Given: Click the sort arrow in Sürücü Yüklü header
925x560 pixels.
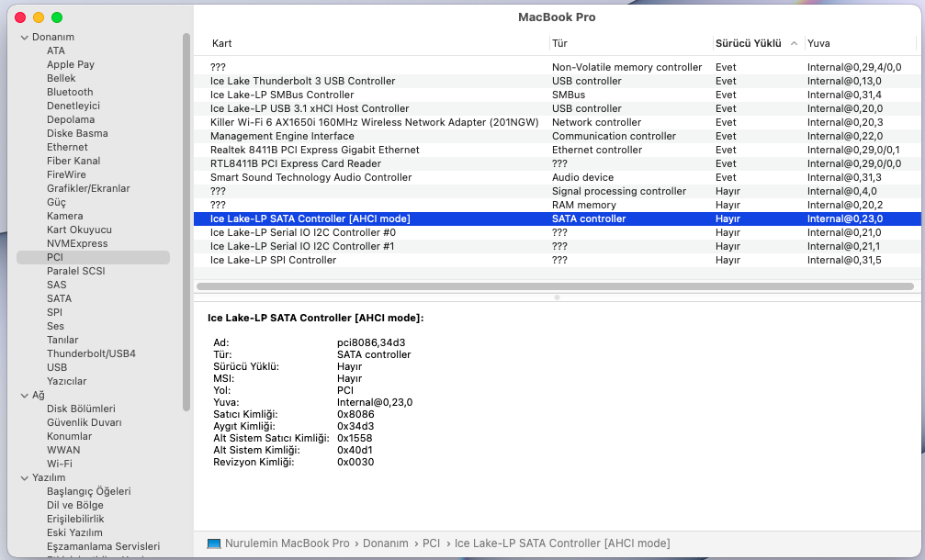Looking at the screenshot, I should [794, 44].
